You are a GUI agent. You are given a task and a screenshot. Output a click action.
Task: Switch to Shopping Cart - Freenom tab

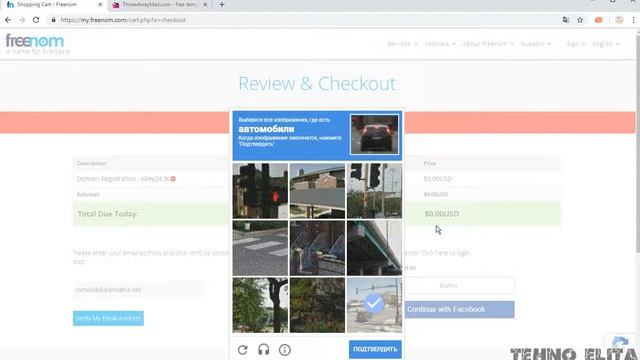(x=52, y=4)
